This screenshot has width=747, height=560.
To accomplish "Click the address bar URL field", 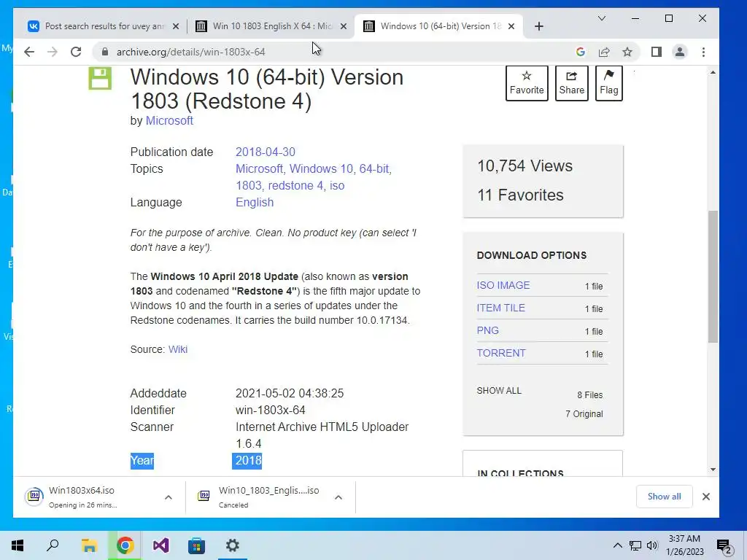I will pos(333,52).
